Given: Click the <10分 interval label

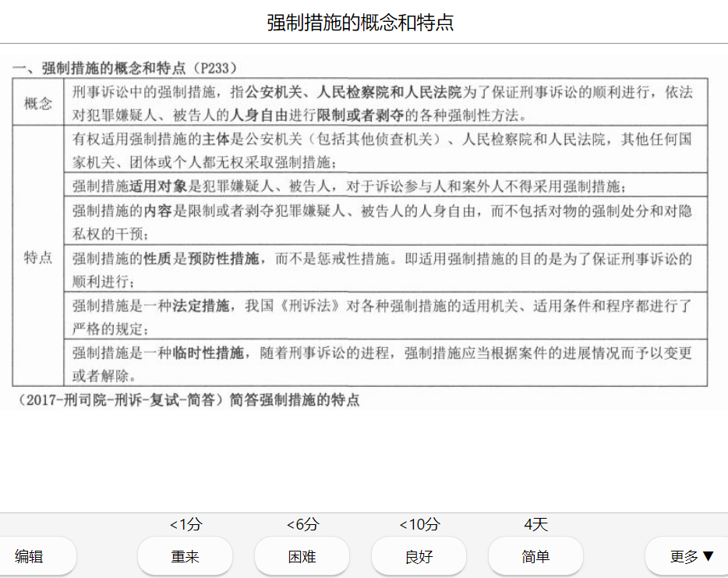Looking at the screenshot, I should click(419, 524).
